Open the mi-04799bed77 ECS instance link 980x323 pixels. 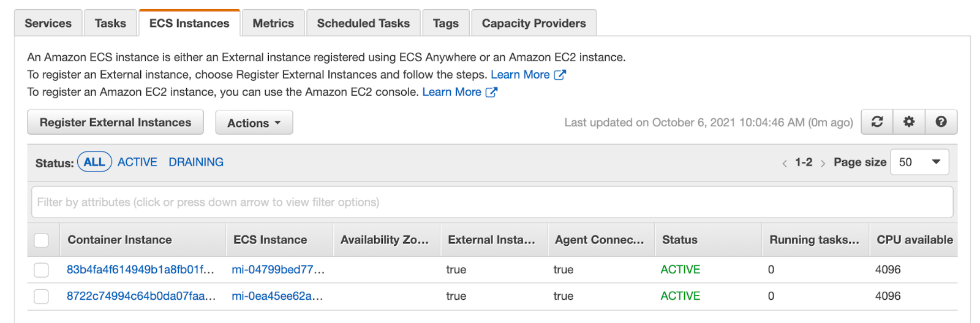[278, 270]
